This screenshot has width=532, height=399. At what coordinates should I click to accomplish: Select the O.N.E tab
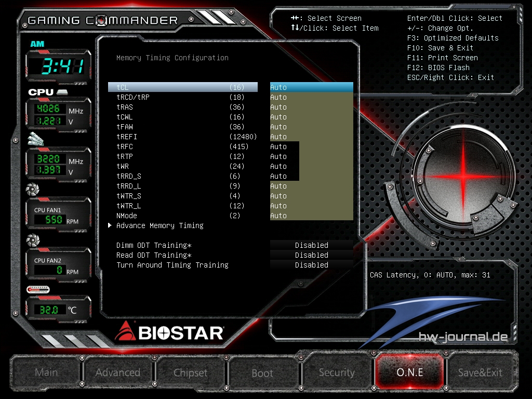tap(409, 372)
